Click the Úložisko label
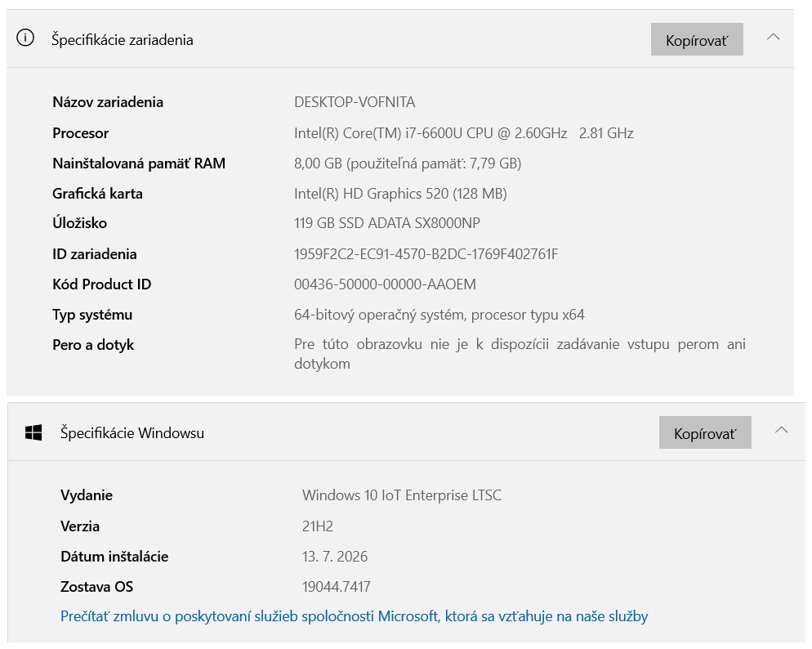This screenshot has height=649, width=812. [80, 223]
